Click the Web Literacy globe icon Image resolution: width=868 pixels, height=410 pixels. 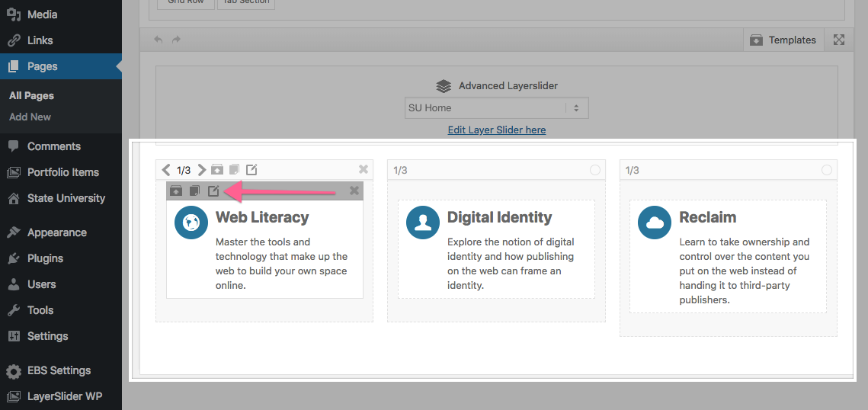point(191,223)
